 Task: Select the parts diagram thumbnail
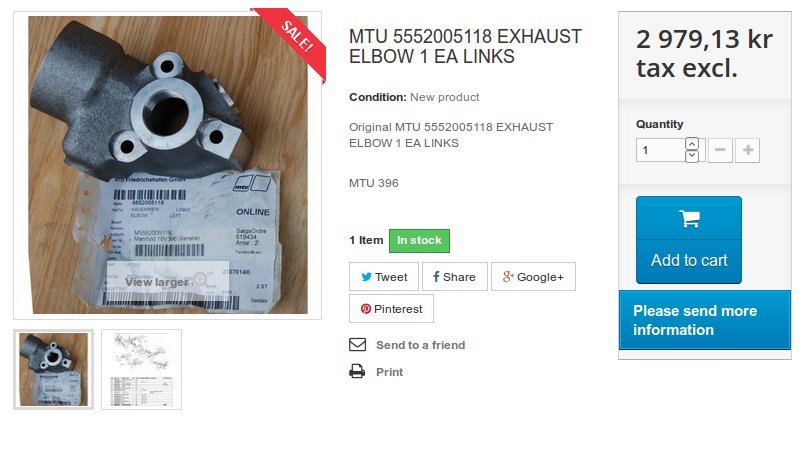click(x=142, y=370)
